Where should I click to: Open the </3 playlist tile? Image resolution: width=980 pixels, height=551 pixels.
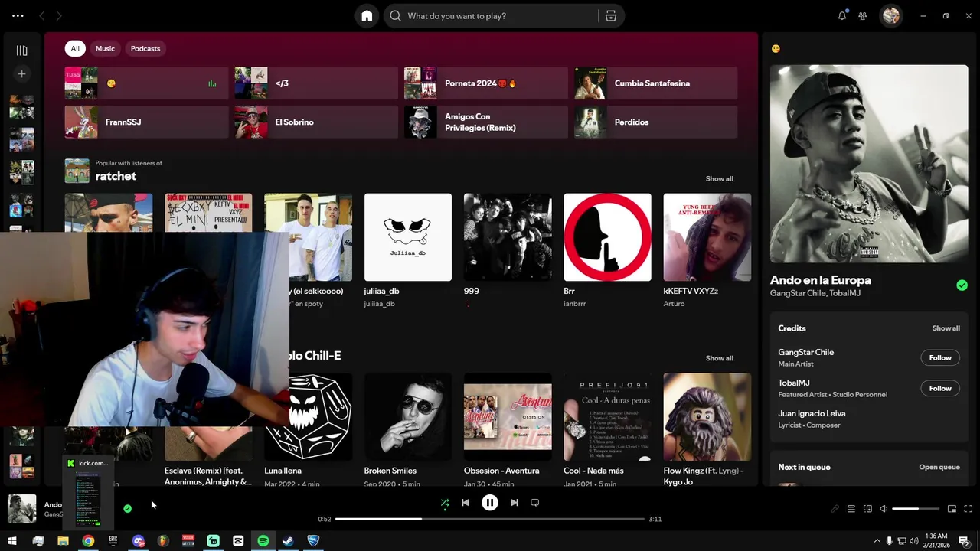point(316,83)
